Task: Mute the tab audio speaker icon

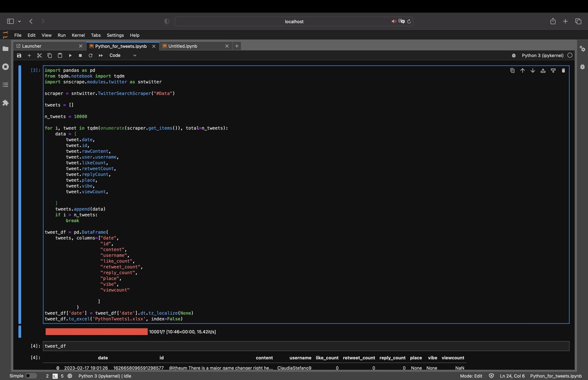Action: coord(394,22)
